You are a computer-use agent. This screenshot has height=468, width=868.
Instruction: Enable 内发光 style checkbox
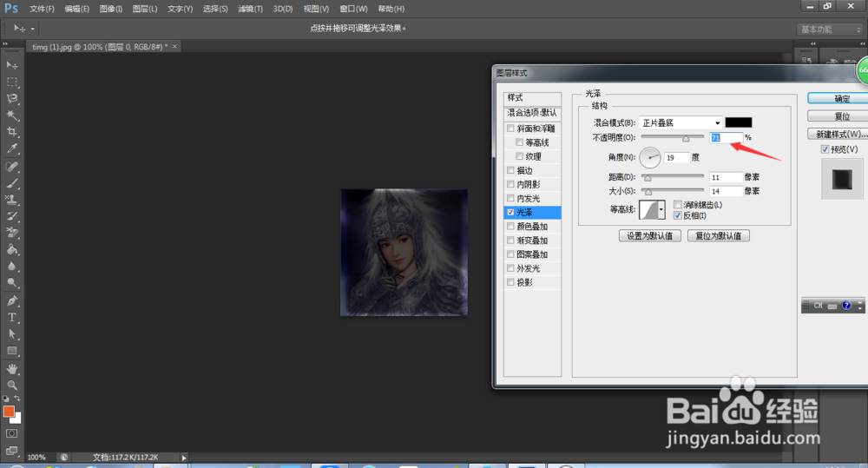coord(510,198)
